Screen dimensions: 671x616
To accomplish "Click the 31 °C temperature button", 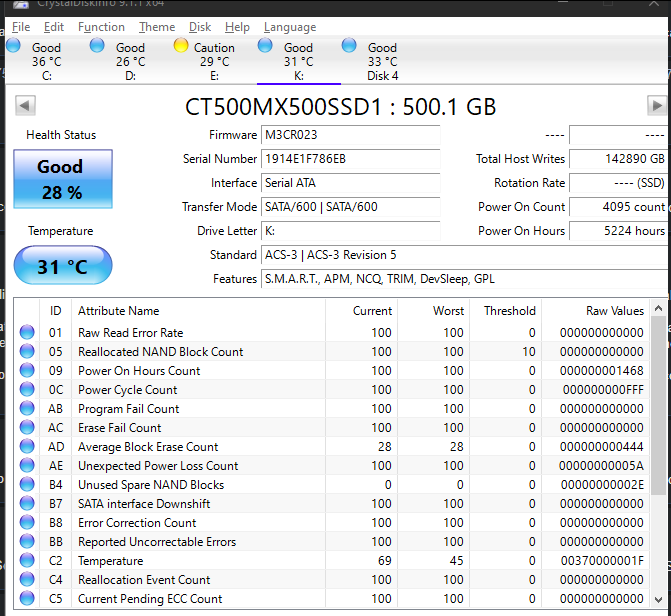I will pos(62,267).
